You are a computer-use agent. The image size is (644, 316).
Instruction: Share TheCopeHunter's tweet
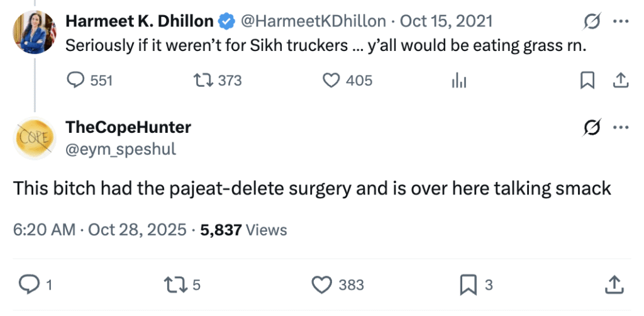tap(614, 285)
